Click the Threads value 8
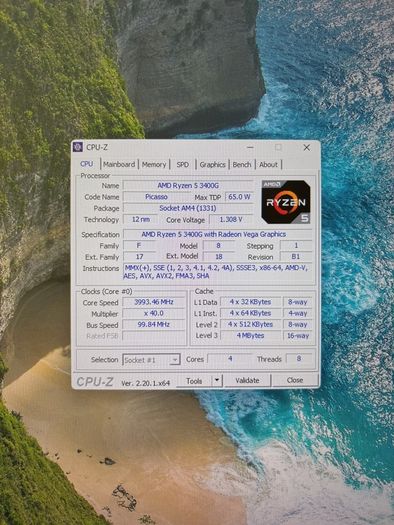Image resolution: width=394 pixels, height=525 pixels. click(x=299, y=359)
